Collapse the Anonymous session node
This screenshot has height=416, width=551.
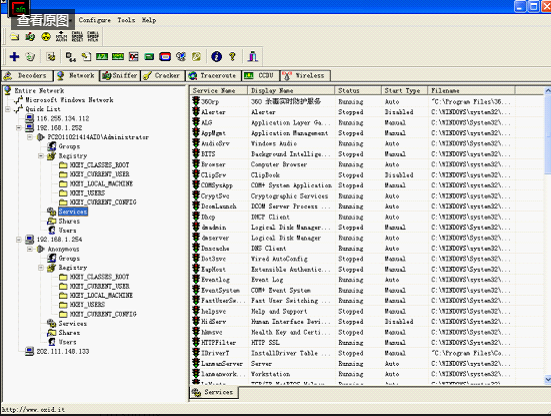30,249
